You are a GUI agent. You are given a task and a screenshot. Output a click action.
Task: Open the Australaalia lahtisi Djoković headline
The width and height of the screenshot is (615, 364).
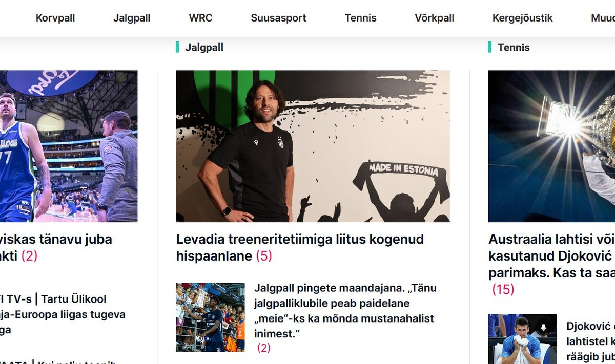click(x=551, y=255)
